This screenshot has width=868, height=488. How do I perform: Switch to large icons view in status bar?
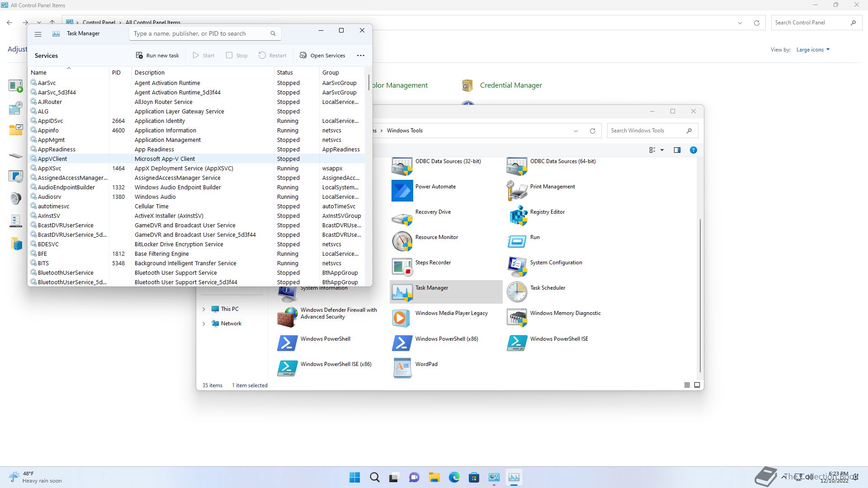pos(697,385)
